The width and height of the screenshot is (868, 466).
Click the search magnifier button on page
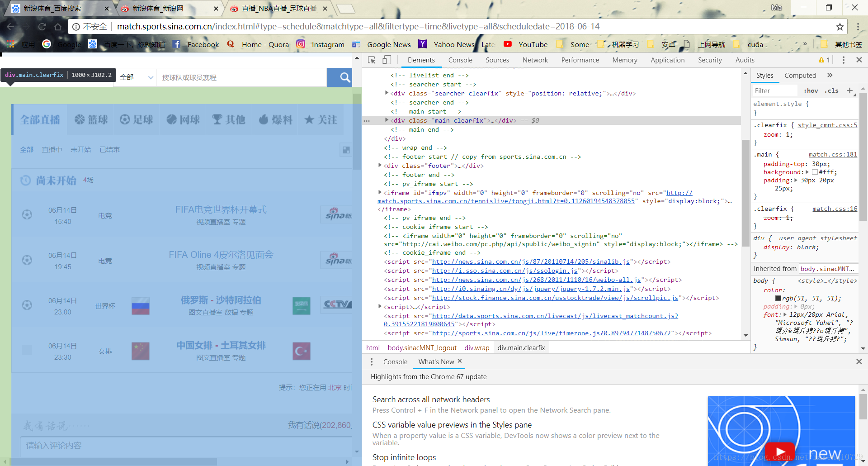pyautogui.click(x=344, y=77)
